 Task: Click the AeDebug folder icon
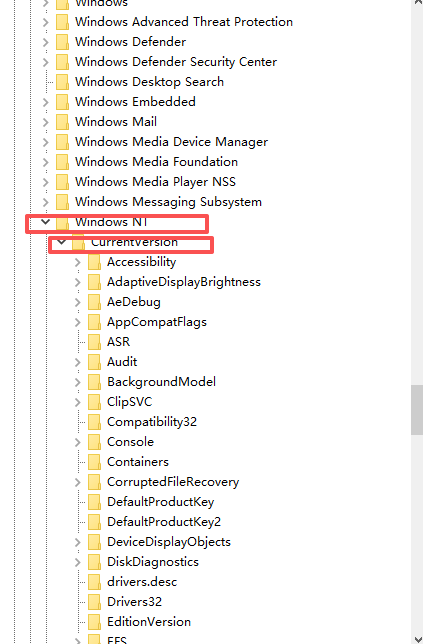pos(94,302)
